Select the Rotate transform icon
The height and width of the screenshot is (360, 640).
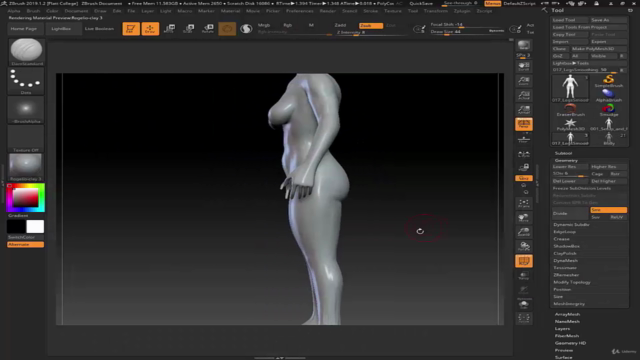[208, 29]
